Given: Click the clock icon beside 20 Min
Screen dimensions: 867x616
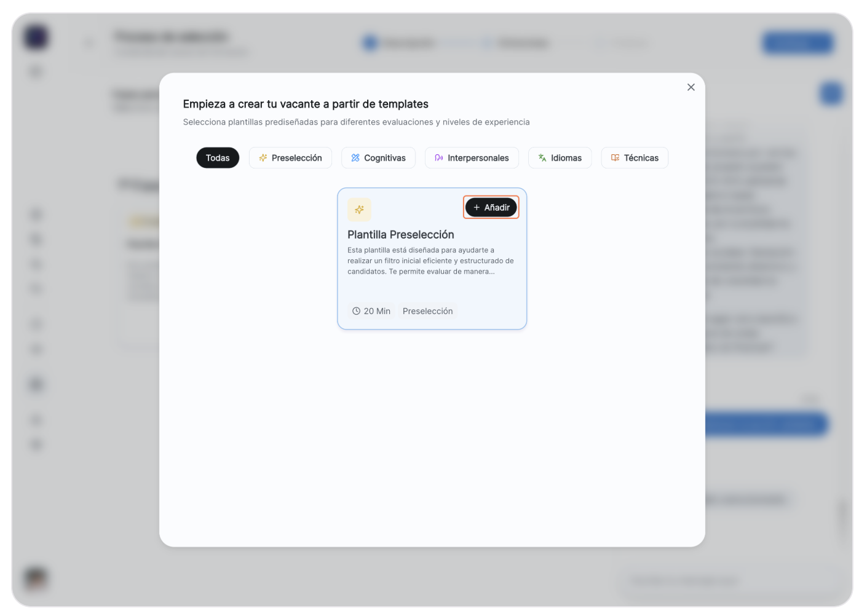Looking at the screenshot, I should 356,311.
